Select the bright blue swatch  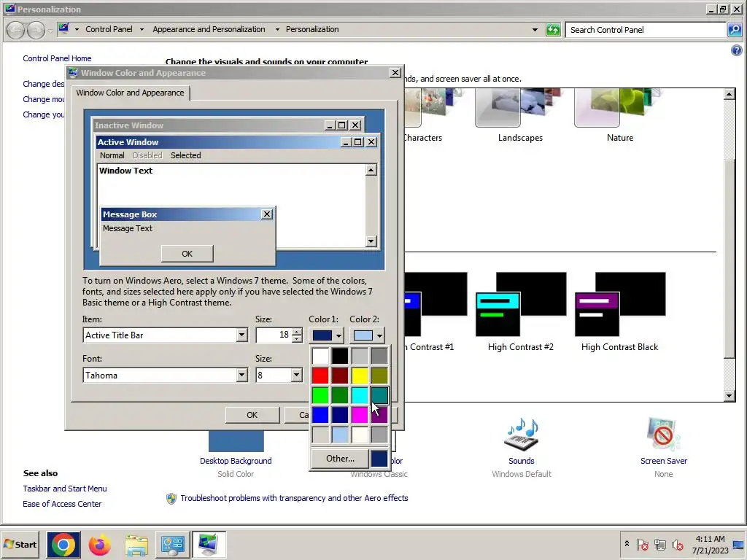pyautogui.click(x=320, y=415)
